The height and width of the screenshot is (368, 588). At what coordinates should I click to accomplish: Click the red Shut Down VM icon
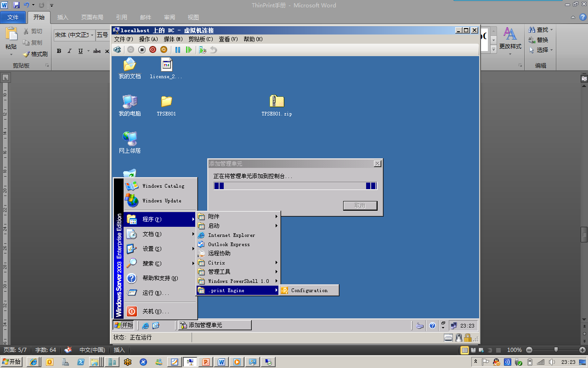click(153, 50)
